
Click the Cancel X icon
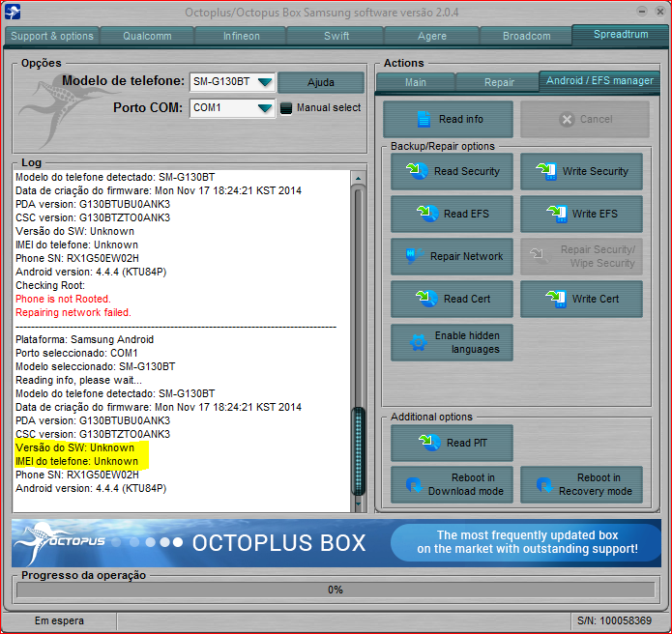pos(567,119)
